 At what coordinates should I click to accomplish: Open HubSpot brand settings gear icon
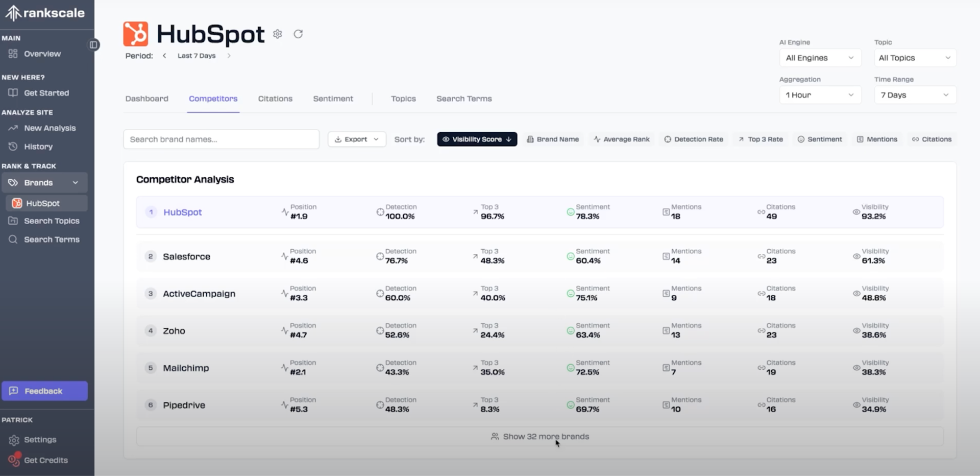point(277,34)
